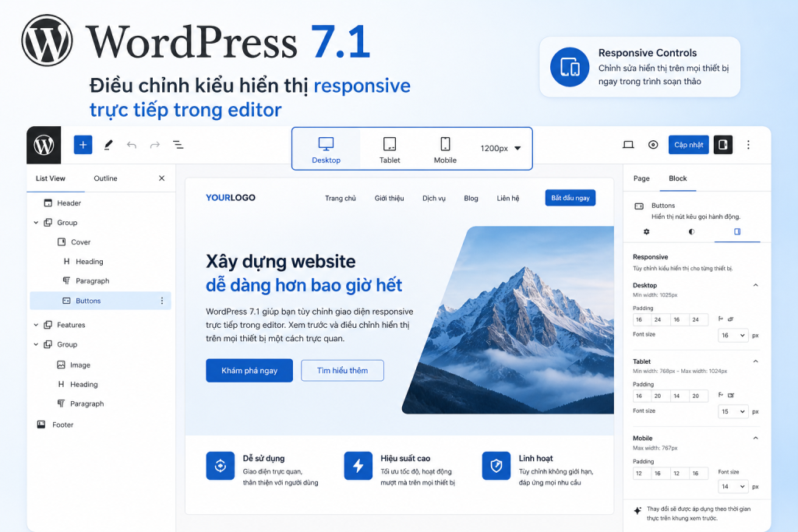
Task: Switch preview to Tablet
Action: (x=390, y=150)
